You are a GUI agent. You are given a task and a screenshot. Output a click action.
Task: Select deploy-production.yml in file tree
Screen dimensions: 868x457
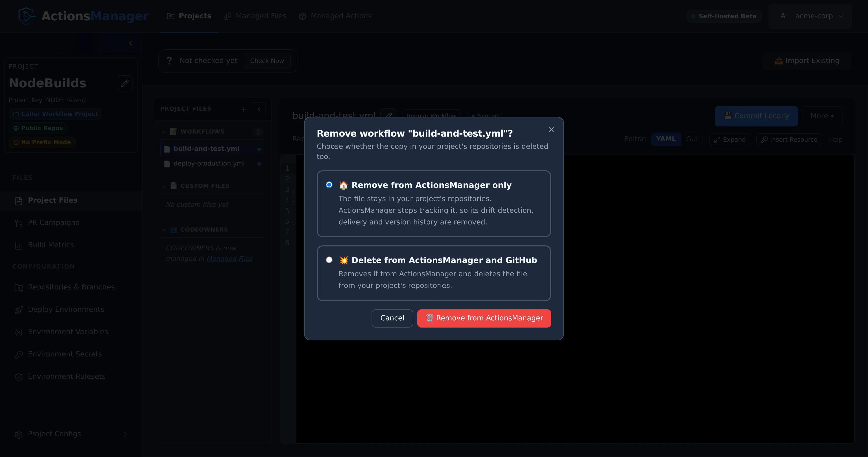coord(212,164)
